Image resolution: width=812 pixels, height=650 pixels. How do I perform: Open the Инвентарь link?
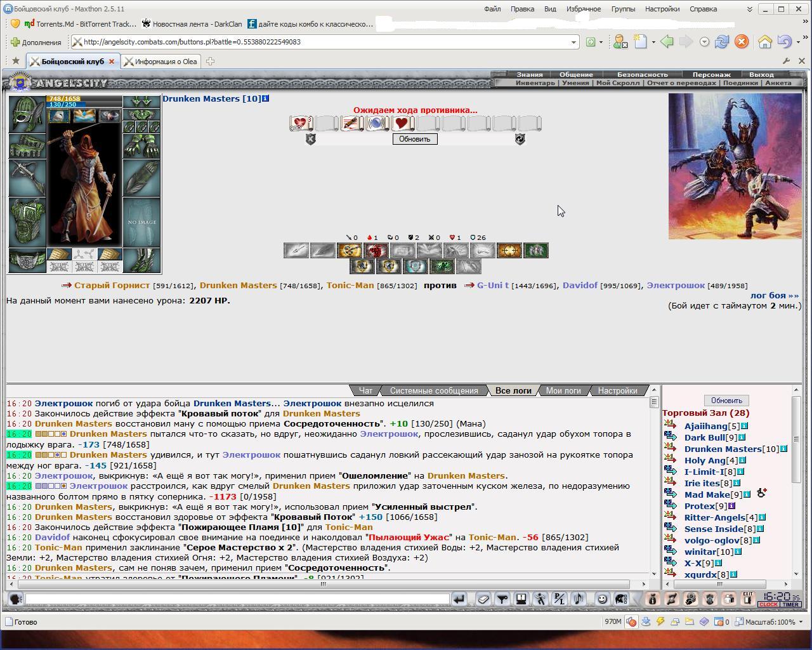[535, 83]
